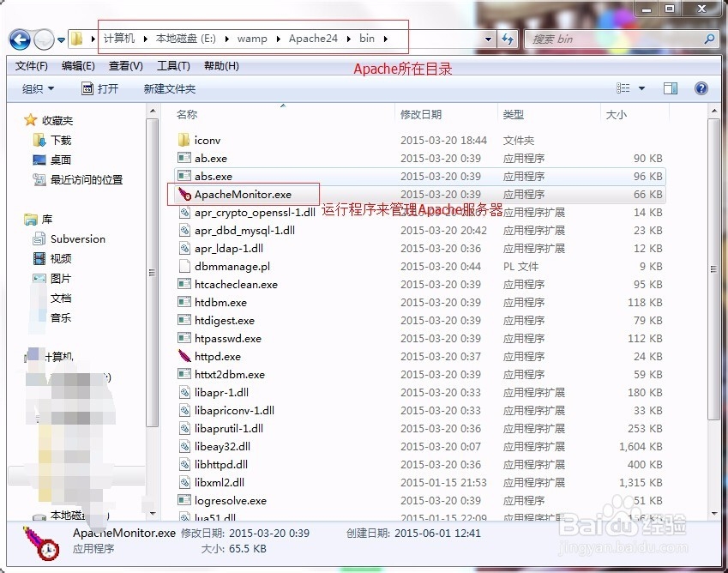
Task: Select 计算机 in the address path
Action: (x=119, y=39)
